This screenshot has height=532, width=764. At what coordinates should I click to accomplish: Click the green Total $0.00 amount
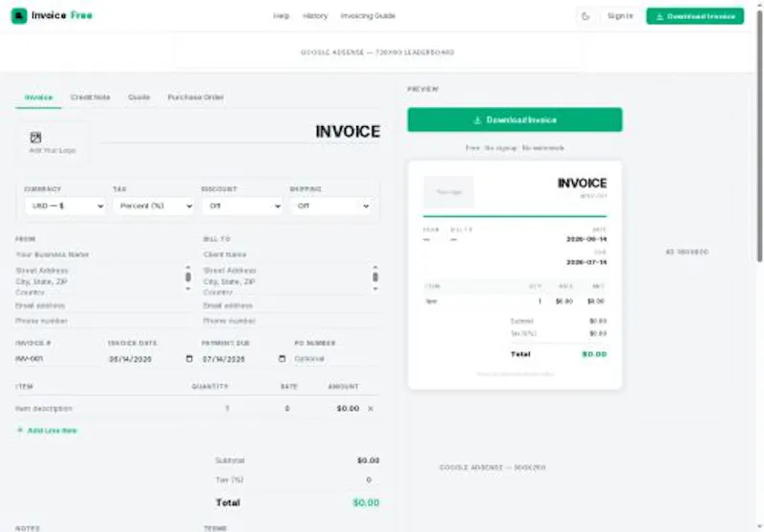pos(366,502)
